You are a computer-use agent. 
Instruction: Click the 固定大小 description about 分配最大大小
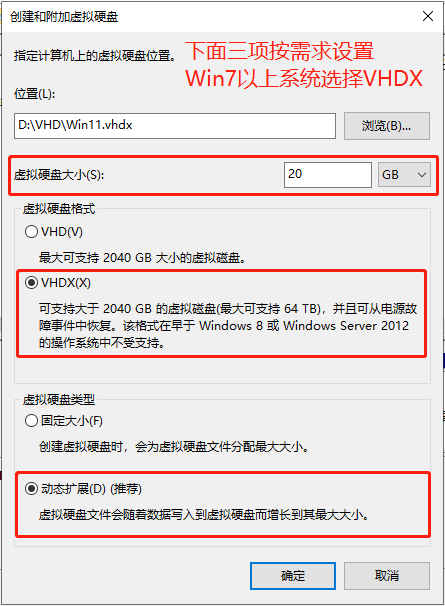(x=174, y=447)
